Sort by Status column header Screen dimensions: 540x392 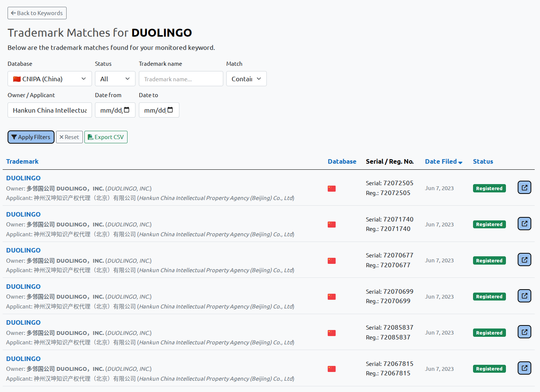[482, 161]
